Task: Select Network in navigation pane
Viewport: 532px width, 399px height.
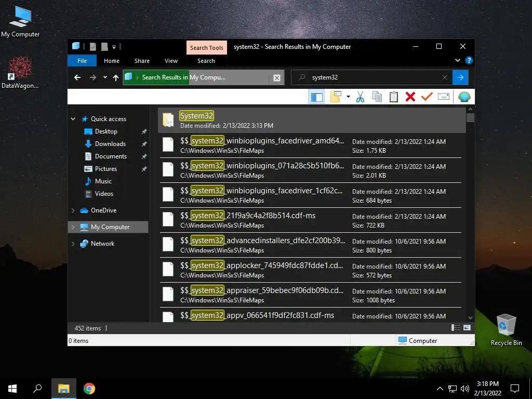Action: click(102, 244)
